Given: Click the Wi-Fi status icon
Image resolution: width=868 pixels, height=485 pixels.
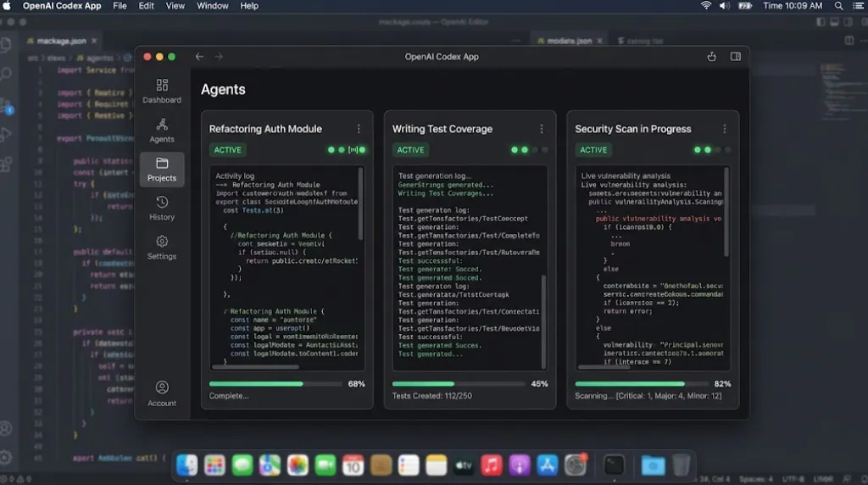Looking at the screenshot, I should (x=706, y=6).
